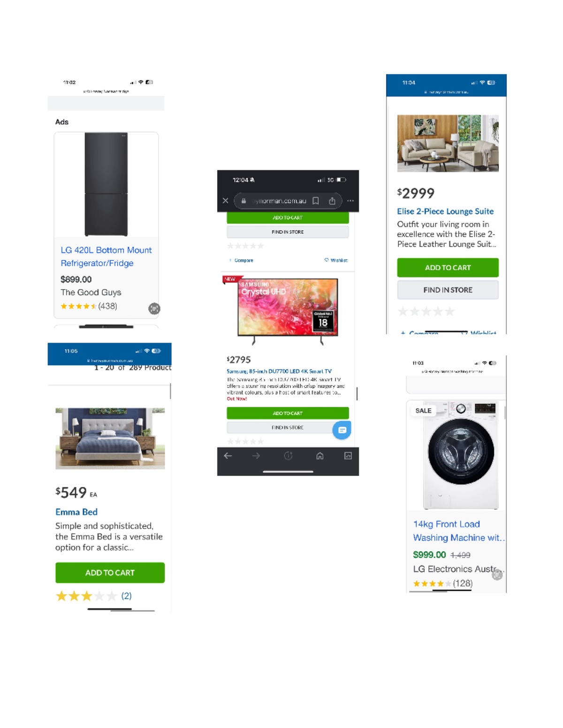Screen dimensions: 563x728
Task: Tap the browser home icon
Action: 320,456
